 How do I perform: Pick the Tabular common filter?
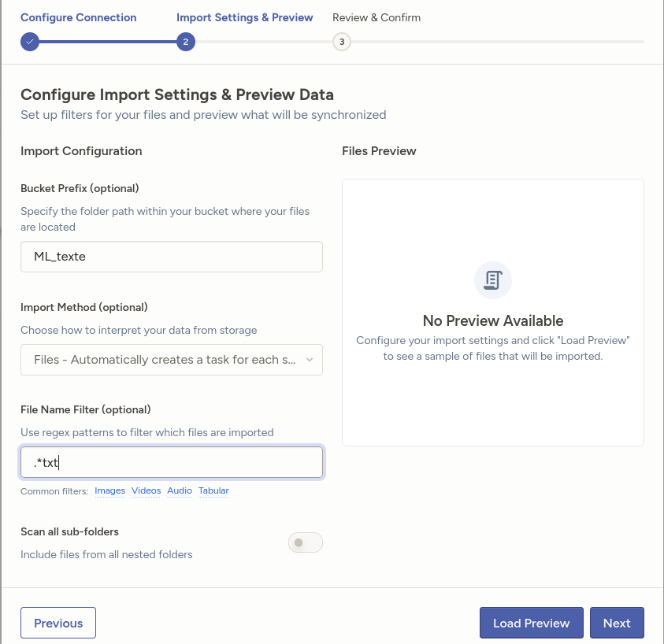(x=213, y=490)
